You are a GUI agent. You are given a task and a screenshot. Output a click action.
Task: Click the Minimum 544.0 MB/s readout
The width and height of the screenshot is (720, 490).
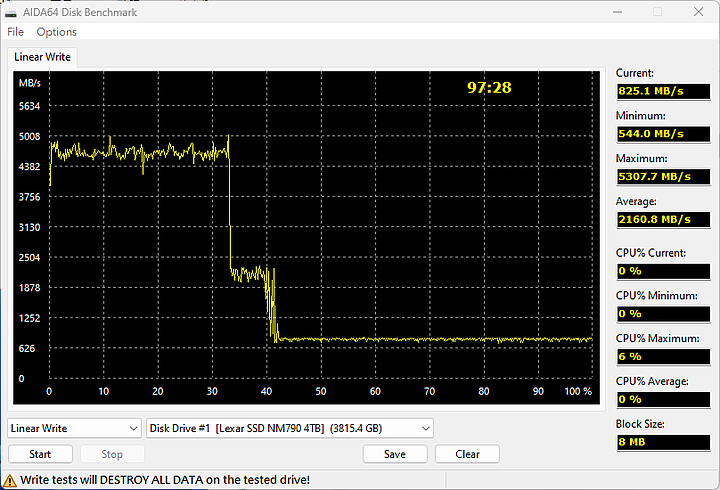pyautogui.click(x=664, y=134)
